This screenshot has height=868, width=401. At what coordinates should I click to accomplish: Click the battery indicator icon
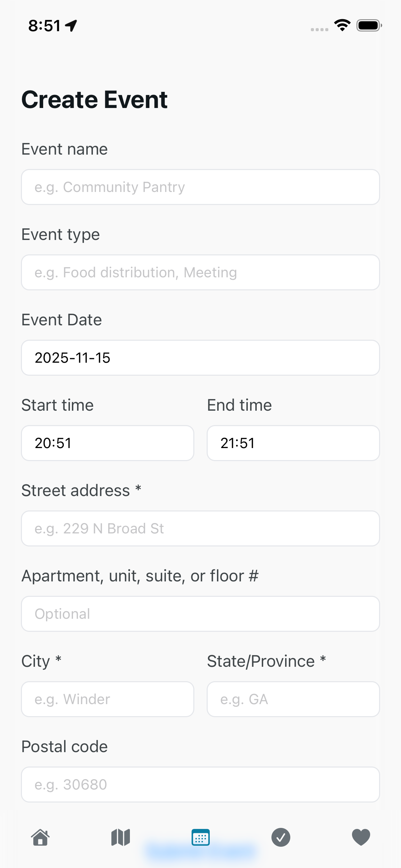(369, 25)
